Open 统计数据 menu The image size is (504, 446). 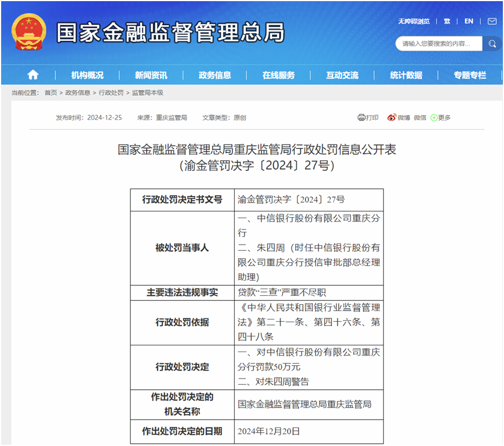pos(406,75)
